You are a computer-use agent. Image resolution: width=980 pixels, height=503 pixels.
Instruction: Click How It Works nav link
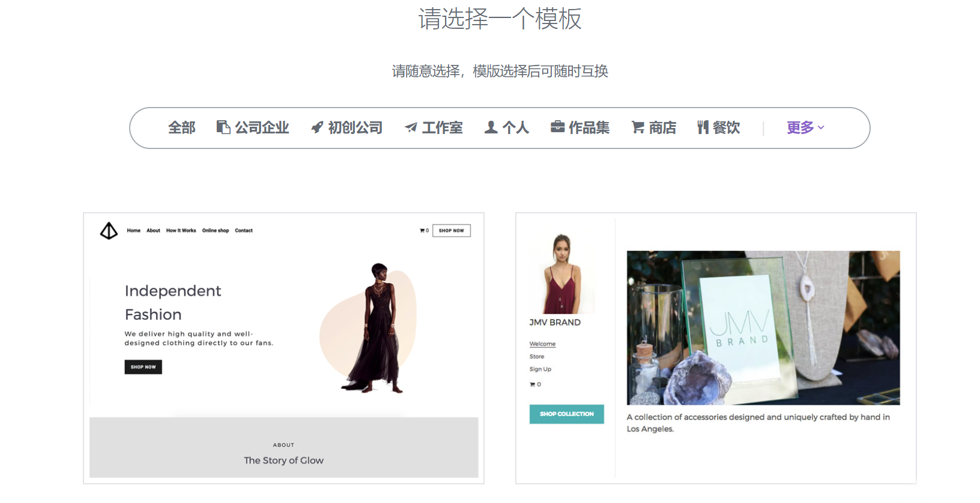tap(181, 231)
